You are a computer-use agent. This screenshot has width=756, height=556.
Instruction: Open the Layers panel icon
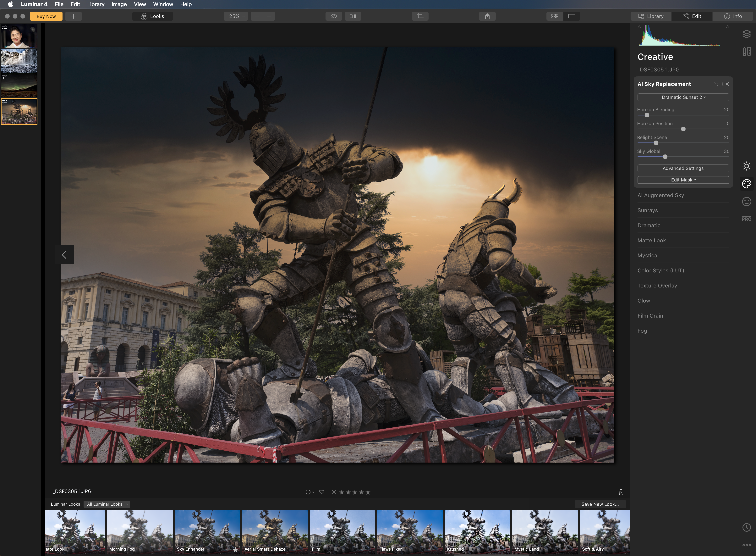click(747, 34)
